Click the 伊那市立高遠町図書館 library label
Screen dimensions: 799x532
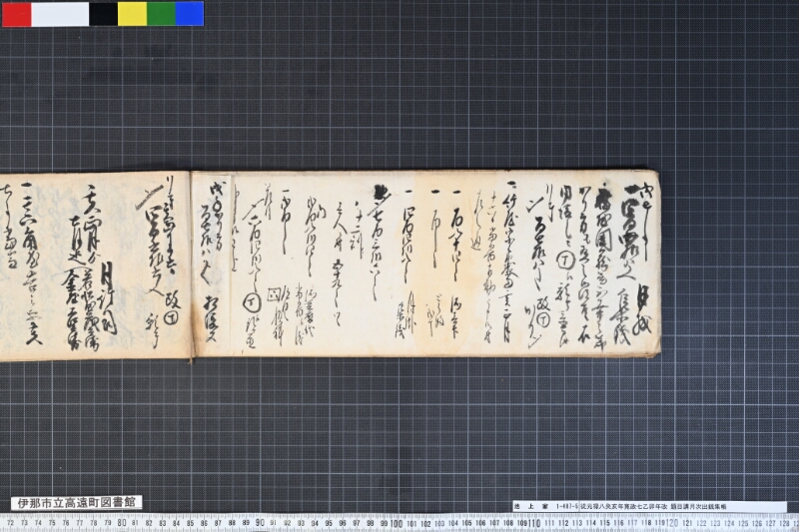coord(77,503)
